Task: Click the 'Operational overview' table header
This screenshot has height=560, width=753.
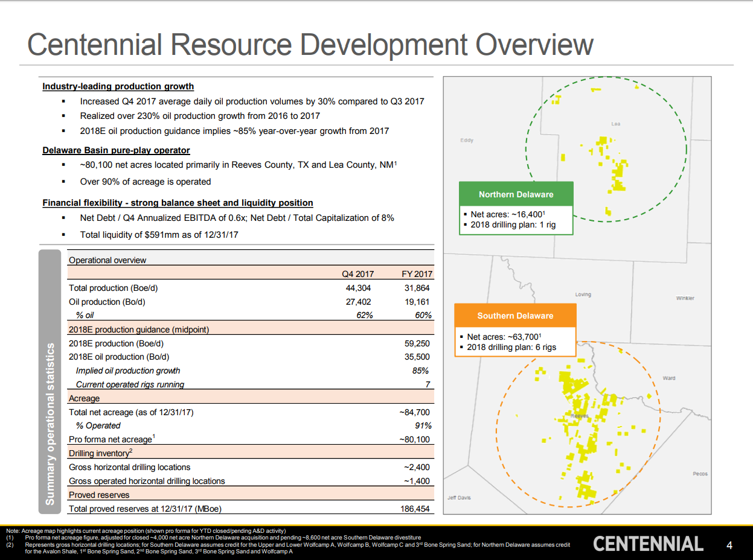Action: coord(107,260)
